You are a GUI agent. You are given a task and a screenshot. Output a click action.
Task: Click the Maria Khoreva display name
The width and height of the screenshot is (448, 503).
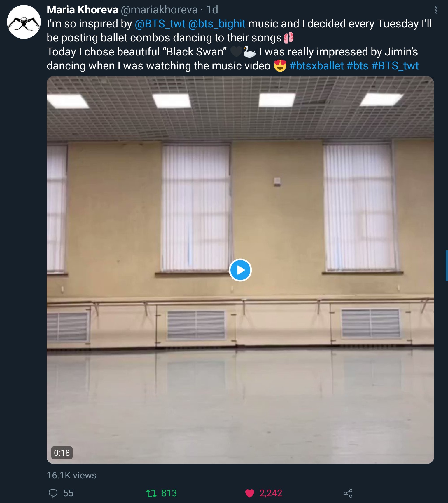click(x=83, y=10)
